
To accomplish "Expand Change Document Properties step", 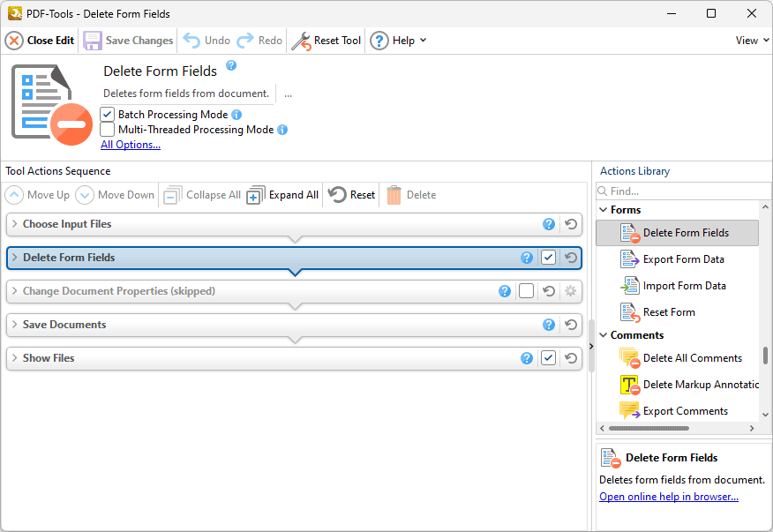I will 14,291.
